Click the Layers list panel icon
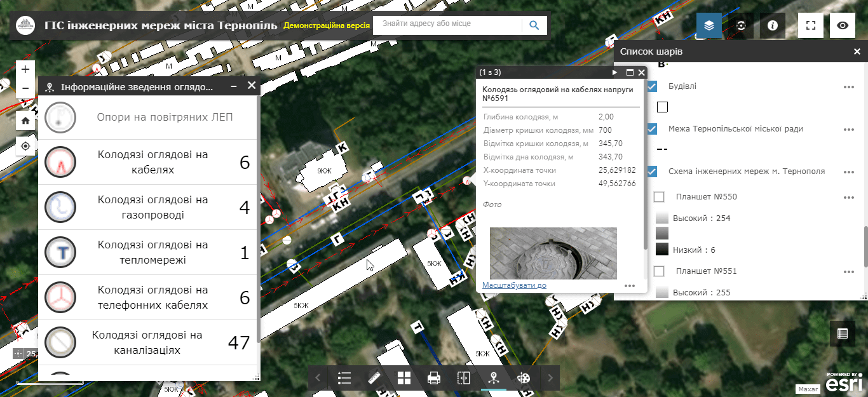868x397 pixels. pyautogui.click(x=709, y=25)
